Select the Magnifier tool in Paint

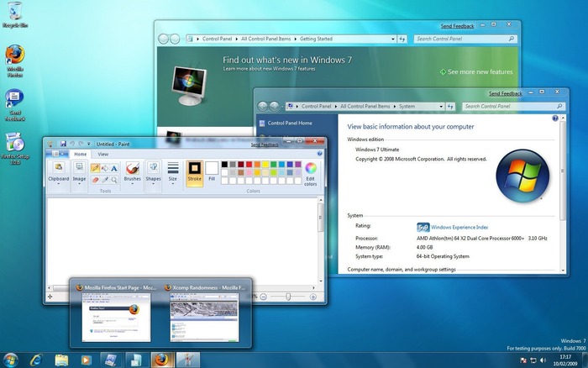(x=114, y=180)
